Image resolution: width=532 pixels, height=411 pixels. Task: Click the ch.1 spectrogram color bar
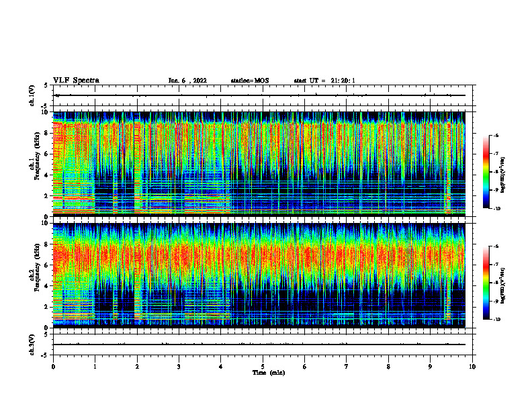(x=486, y=172)
